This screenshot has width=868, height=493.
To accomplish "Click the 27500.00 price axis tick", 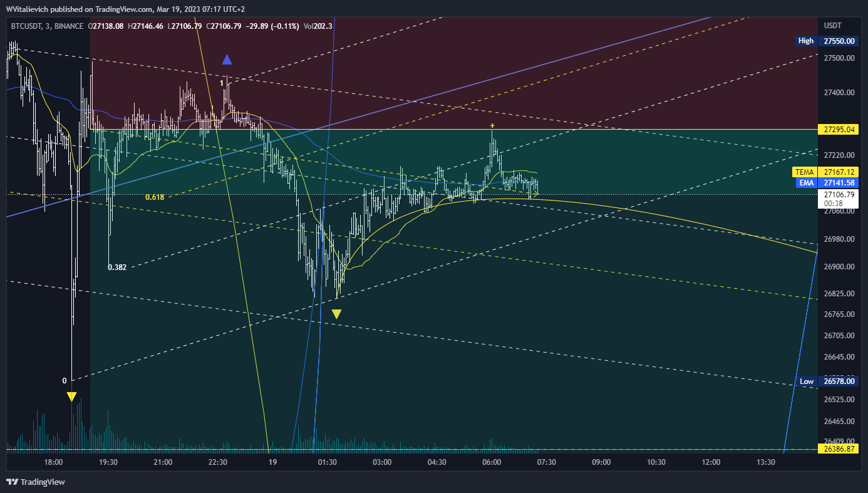I will [839, 58].
